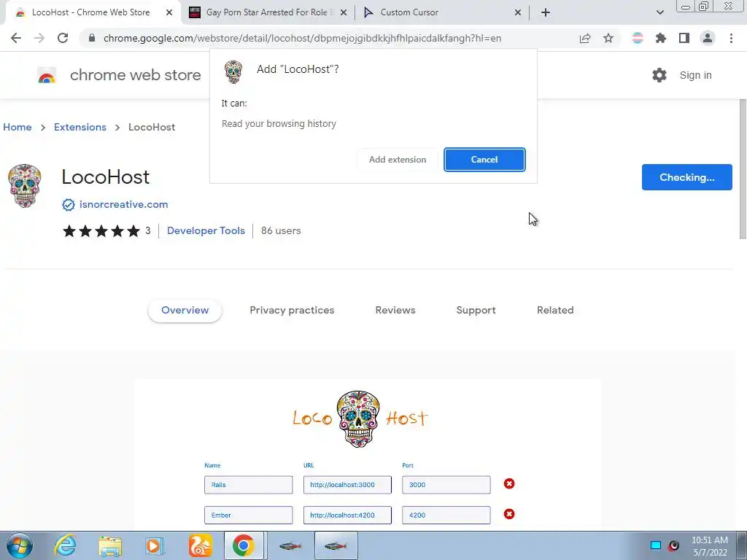This screenshot has width=747, height=560.
Task: Reload the page with the refresh icon
Action: coord(63,38)
